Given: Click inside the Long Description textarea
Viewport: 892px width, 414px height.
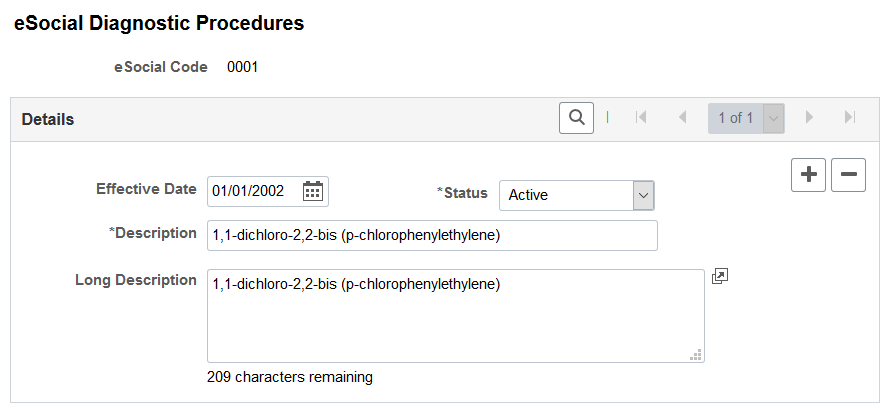Looking at the screenshot, I should point(456,316).
